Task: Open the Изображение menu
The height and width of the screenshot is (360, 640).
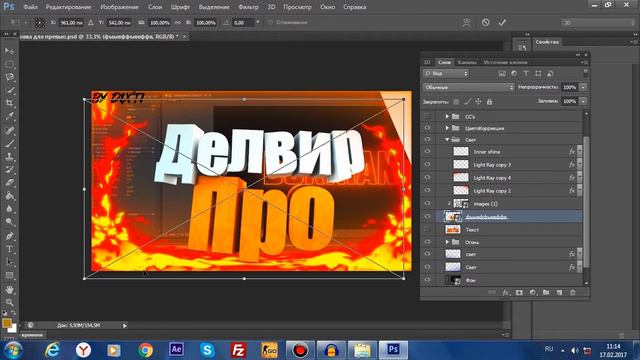Action: pos(119,7)
